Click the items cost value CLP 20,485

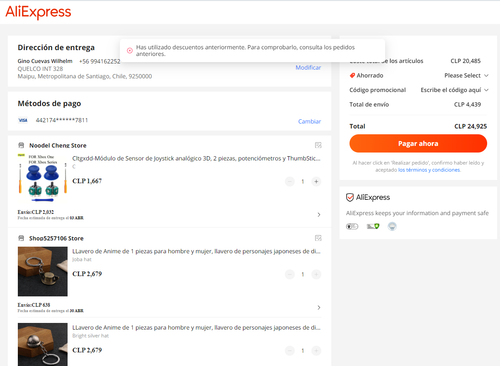(x=465, y=61)
